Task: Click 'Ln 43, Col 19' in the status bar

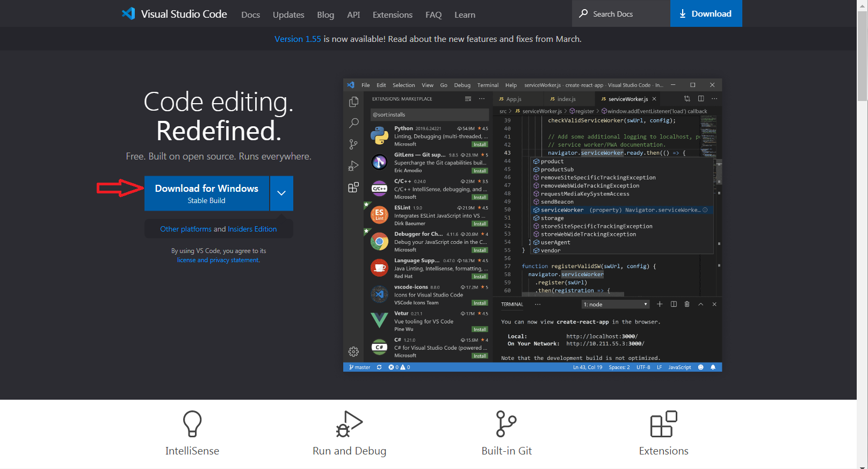Action: coord(588,367)
